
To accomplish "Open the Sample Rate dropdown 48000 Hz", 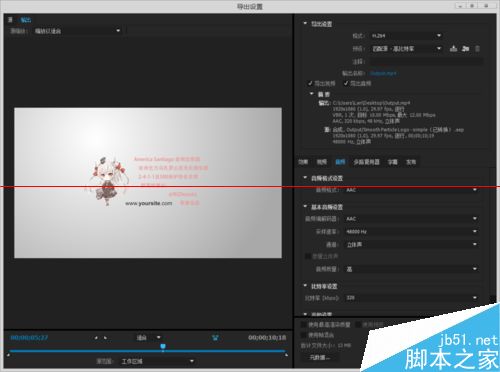I will pos(412,231).
